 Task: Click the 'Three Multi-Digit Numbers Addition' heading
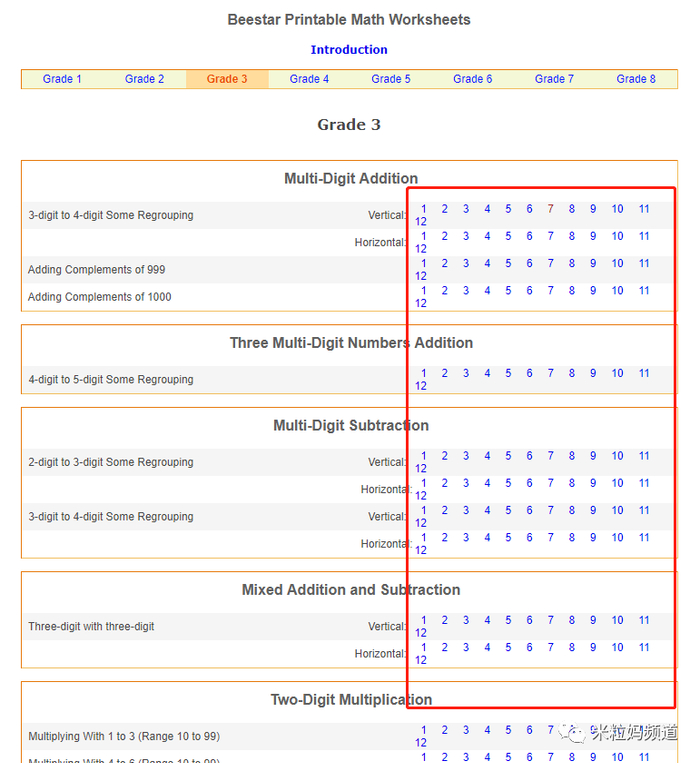point(351,343)
